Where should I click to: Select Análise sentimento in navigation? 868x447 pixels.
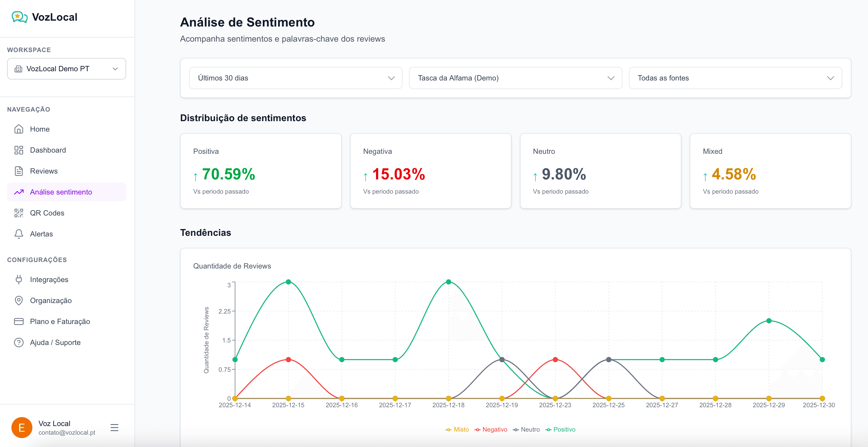[x=61, y=192]
